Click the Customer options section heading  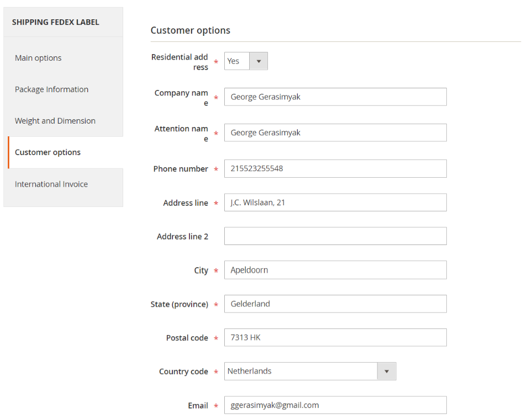(x=190, y=30)
